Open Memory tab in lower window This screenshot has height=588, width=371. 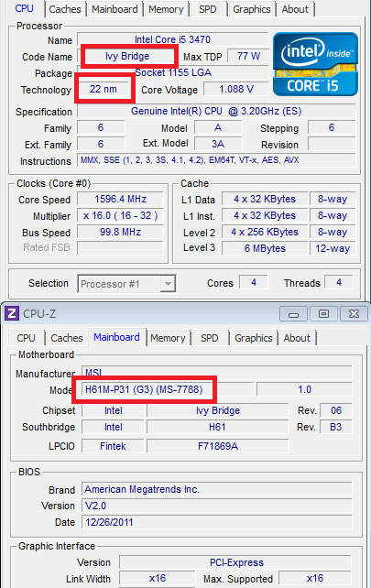pyautogui.click(x=168, y=338)
